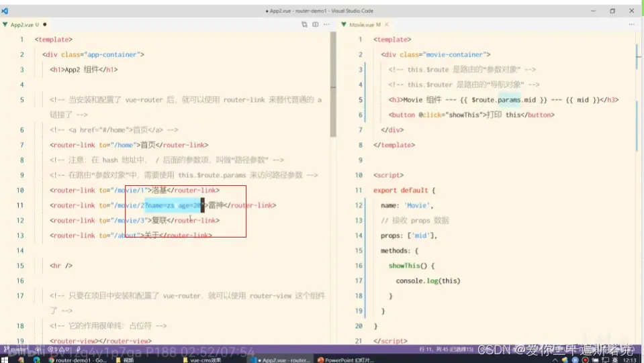Open App2.vue VS Code taskbar item

coord(281,360)
